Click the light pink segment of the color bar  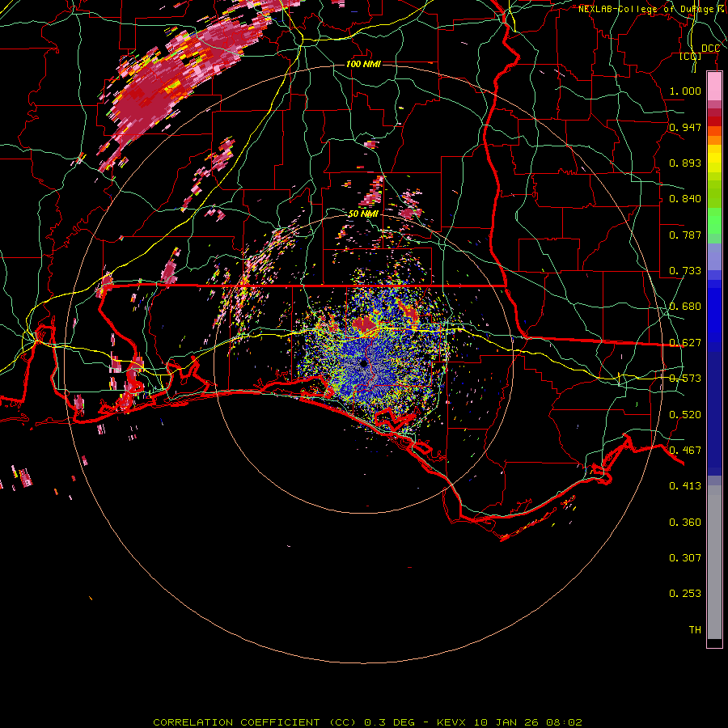coord(714,87)
